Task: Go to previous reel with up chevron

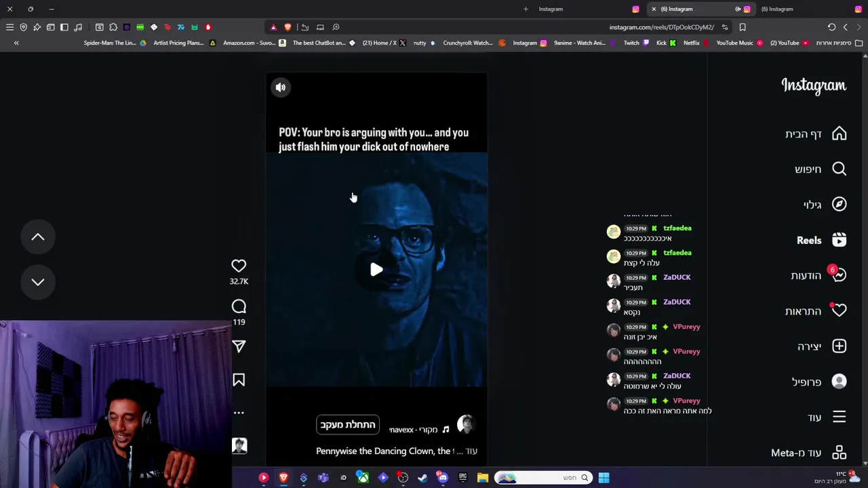Action: click(38, 237)
